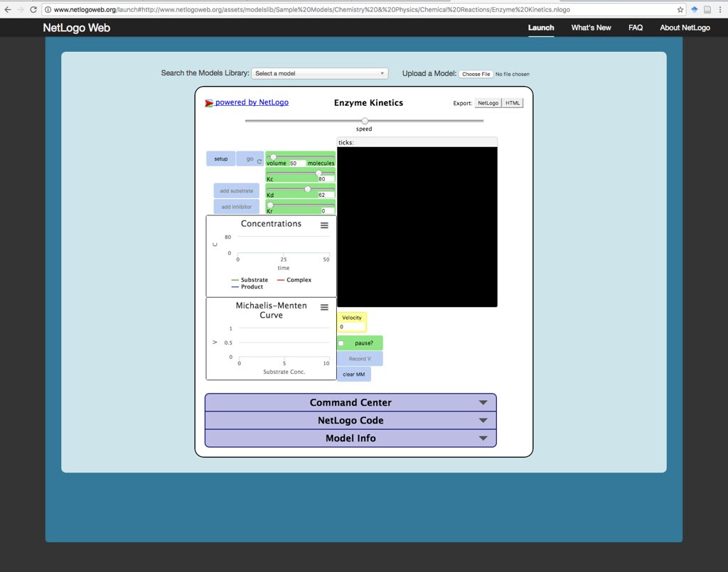
Task: Click the browser back arrow
Action: click(7, 10)
